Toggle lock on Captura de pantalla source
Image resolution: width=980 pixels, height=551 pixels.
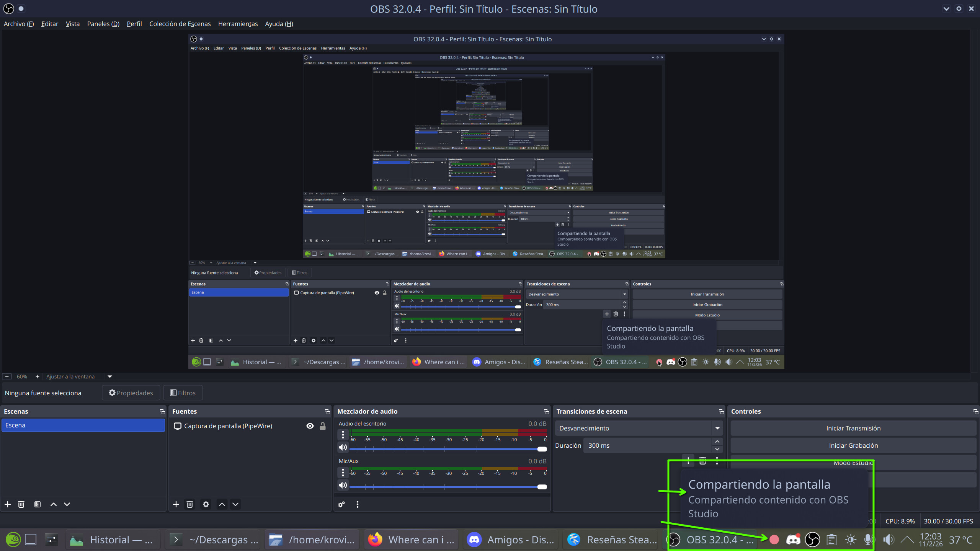323,426
